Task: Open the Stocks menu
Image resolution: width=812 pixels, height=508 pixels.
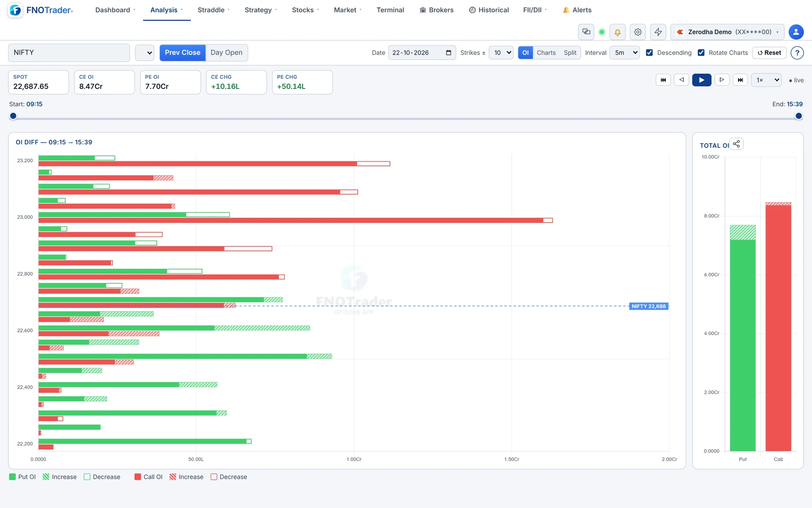Action: (x=305, y=10)
